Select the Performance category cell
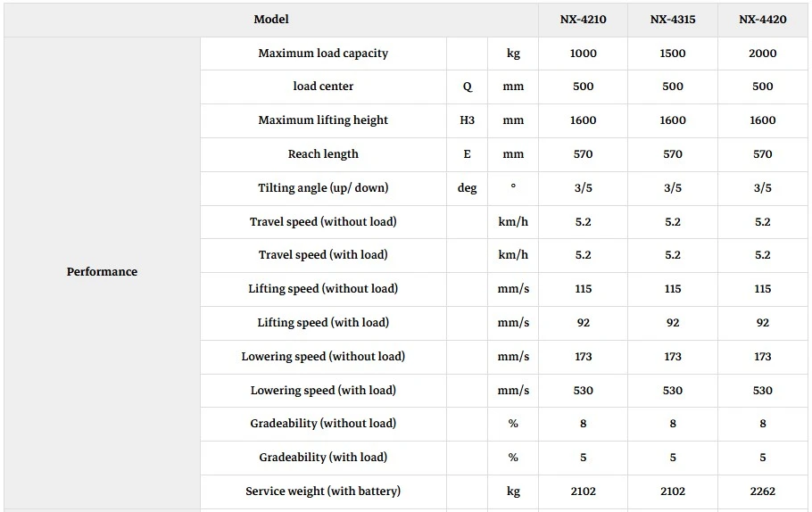Image resolution: width=812 pixels, height=512 pixels. 102,272
